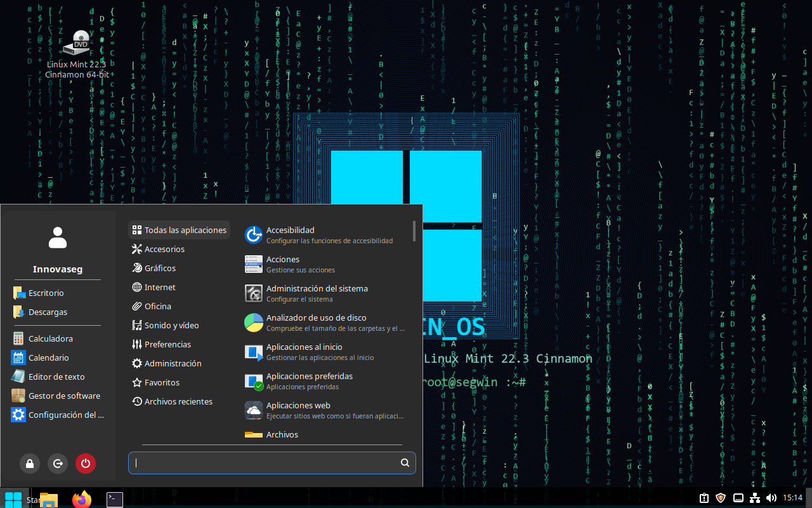Open Administración del sistema
812x508 pixels.
[326, 293]
